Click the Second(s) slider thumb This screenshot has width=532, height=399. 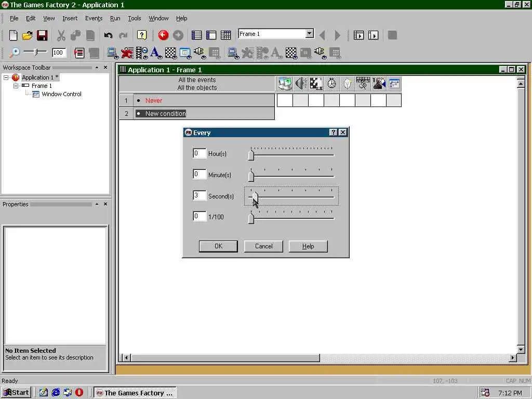[x=255, y=197]
